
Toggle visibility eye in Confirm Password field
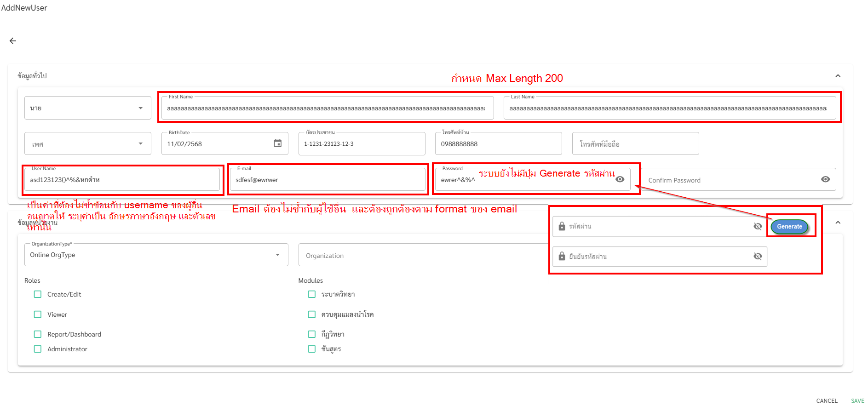click(825, 179)
